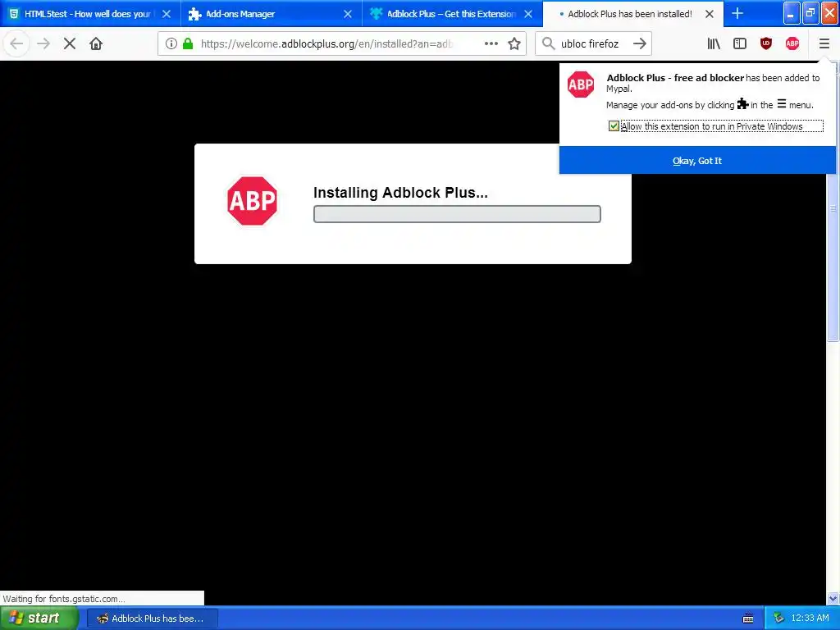The width and height of the screenshot is (840, 630).
Task: Click Okay, Got It button
Action: [697, 161]
